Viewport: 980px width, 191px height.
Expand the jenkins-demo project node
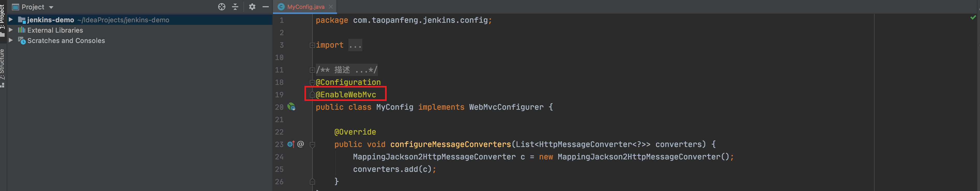[x=11, y=19]
